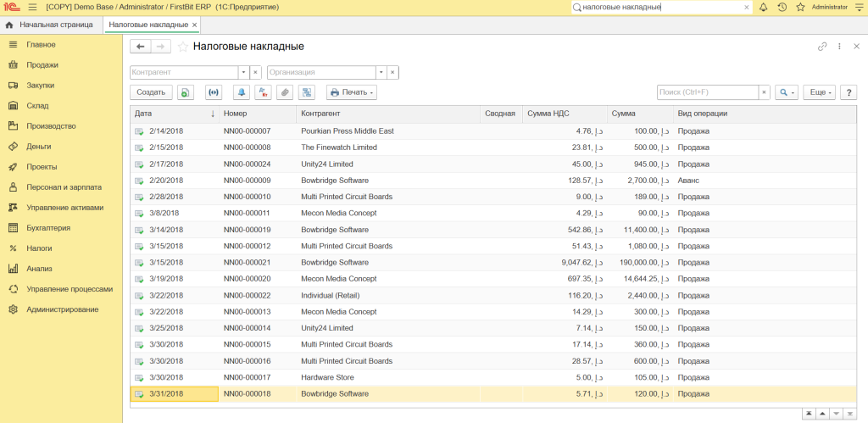Open service settings menu next to Administrator

[x=859, y=7]
